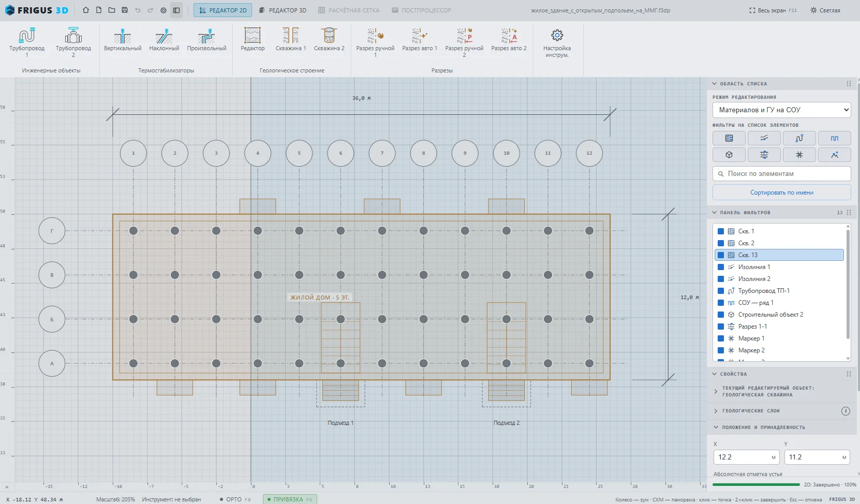Screen dimensions: 860x504
Task: Toggle the marker grid filter button
Action: click(x=799, y=155)
